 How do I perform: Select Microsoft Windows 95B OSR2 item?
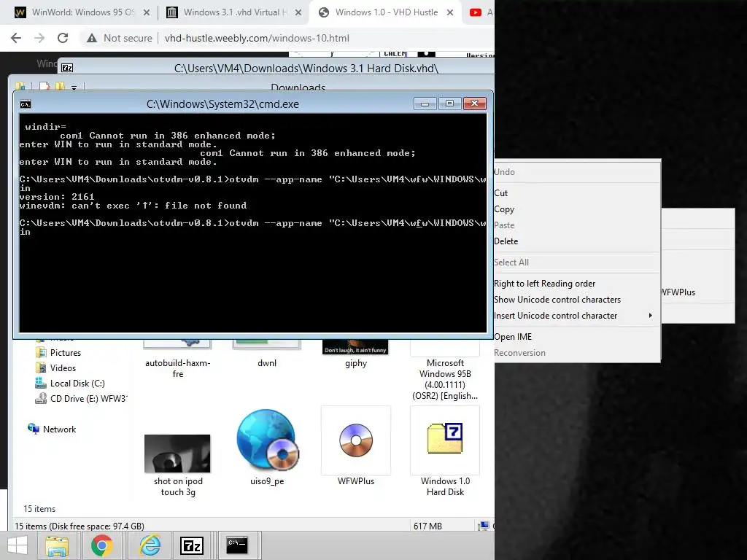click(x=445, y=379)
